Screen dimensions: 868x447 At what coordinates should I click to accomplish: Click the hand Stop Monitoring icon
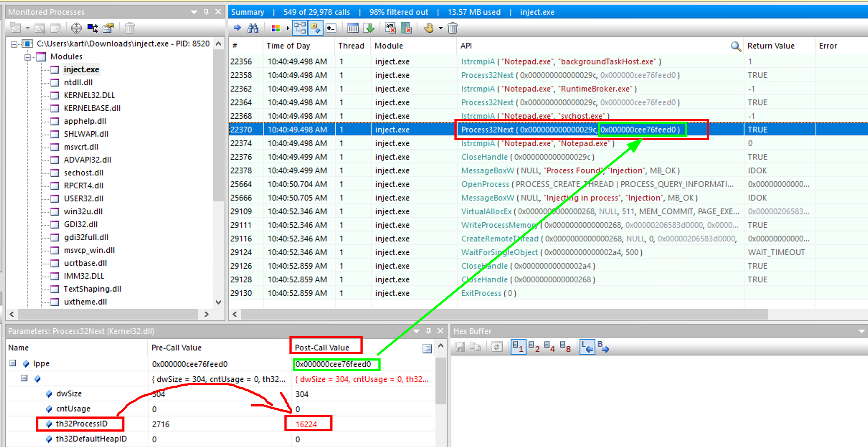(429, 28)
